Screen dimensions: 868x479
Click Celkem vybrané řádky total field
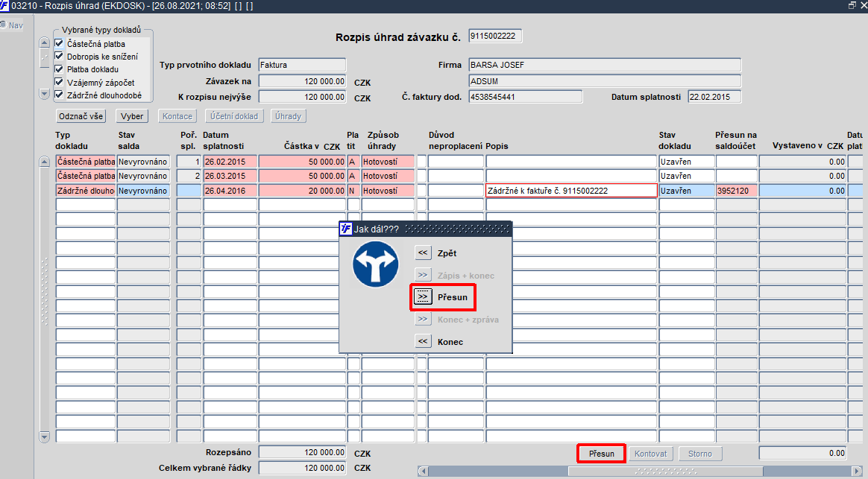point(302,468)
